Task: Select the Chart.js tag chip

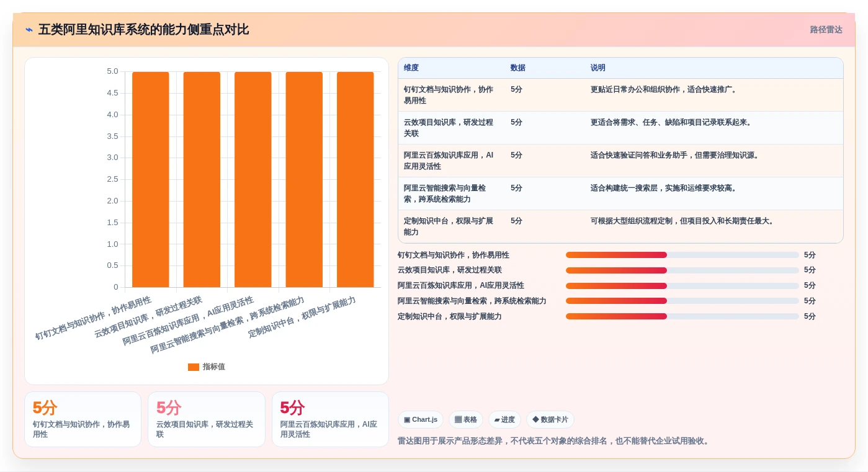Action: 421,420
